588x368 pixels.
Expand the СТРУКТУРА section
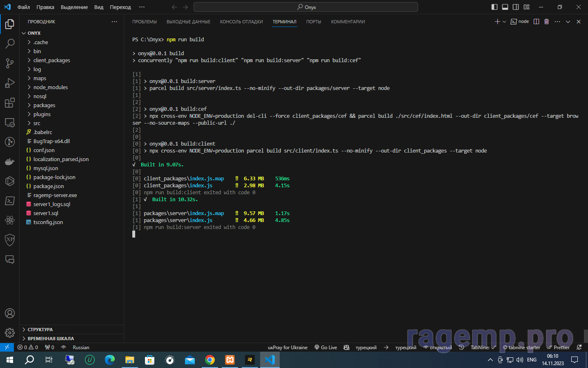point(40,330)
